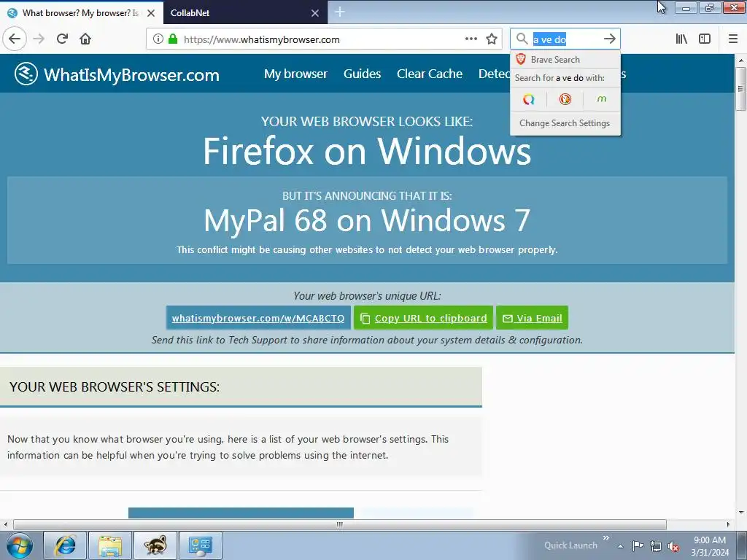Click the Action Center flag tray icon
This screenshot has width=747, height=560.
click(638, 545)
